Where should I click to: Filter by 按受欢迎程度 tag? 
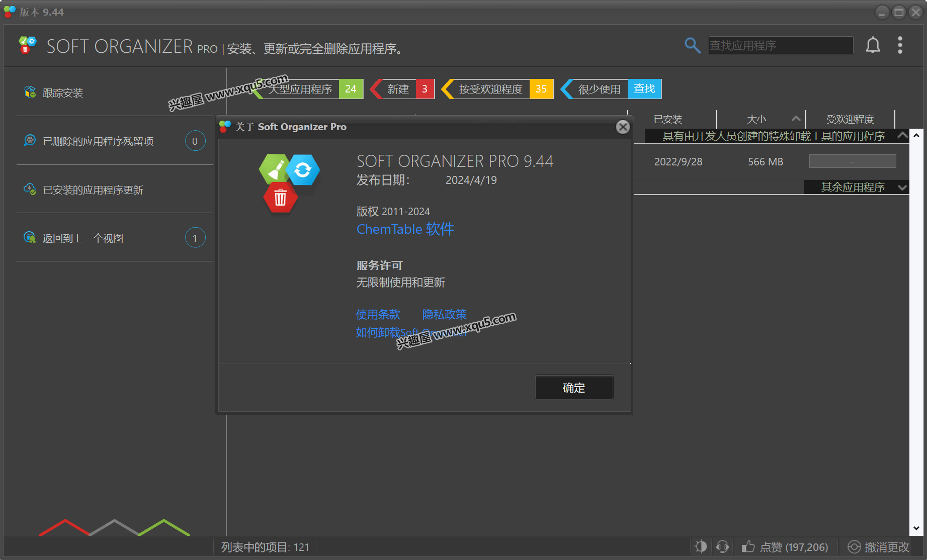pos(497,89)
